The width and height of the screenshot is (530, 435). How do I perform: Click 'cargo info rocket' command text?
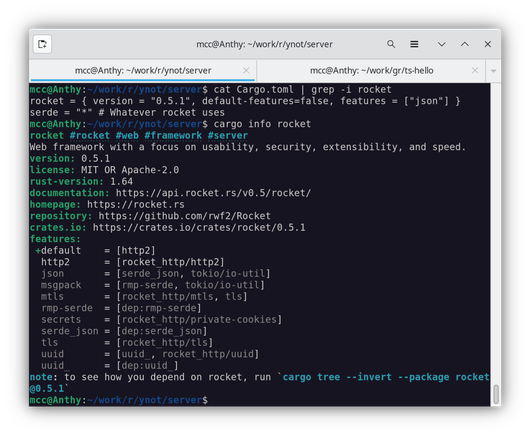[x=262, y=124]
